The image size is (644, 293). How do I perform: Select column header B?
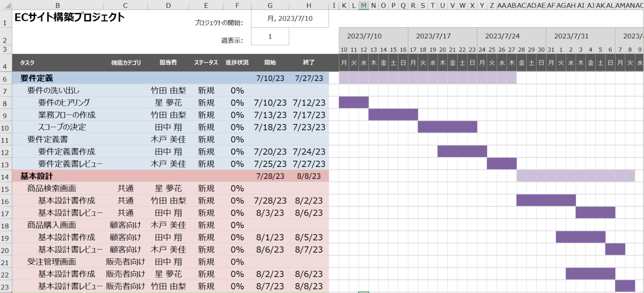coord(57,5)
